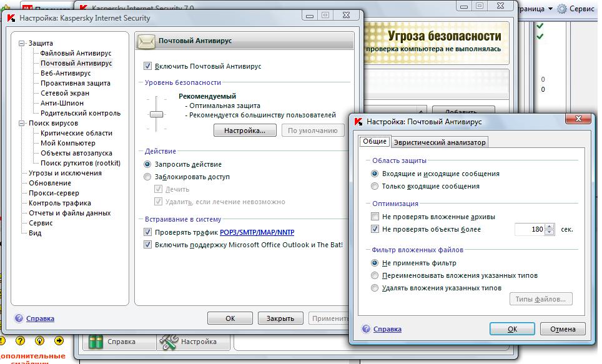Toggle Проверять трафик POP3/SMTP/IMAP/NNTP checkbox

(x=147, y=232)
